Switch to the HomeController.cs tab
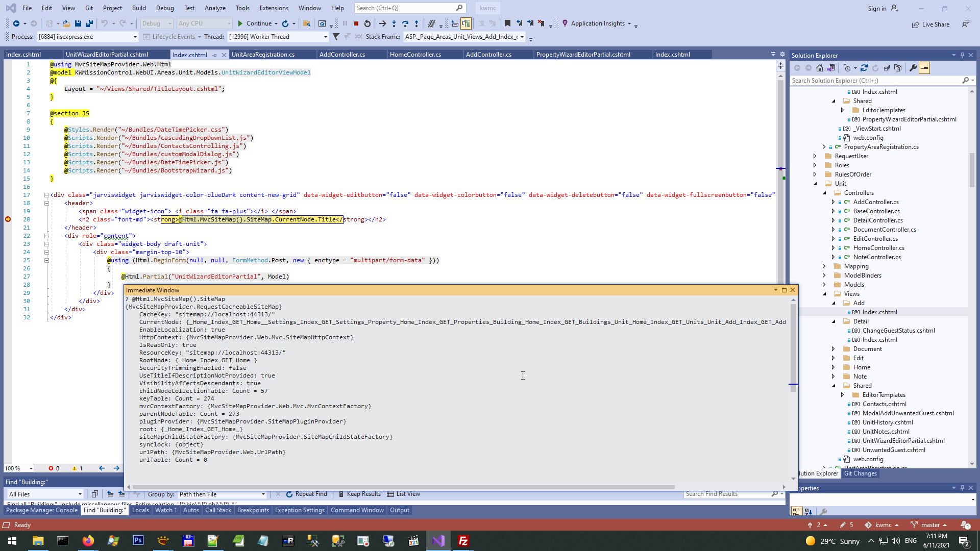980x551 pixels. point(415,55)
